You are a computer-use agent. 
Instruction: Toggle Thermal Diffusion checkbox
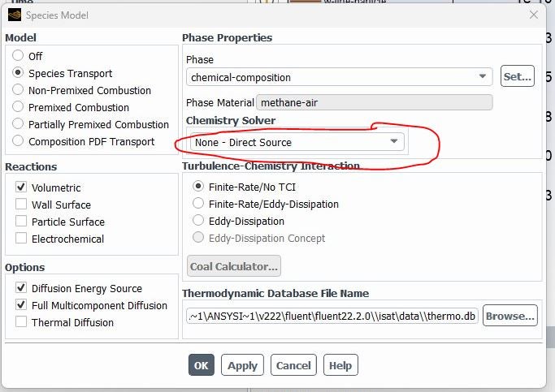click(21, 322)
